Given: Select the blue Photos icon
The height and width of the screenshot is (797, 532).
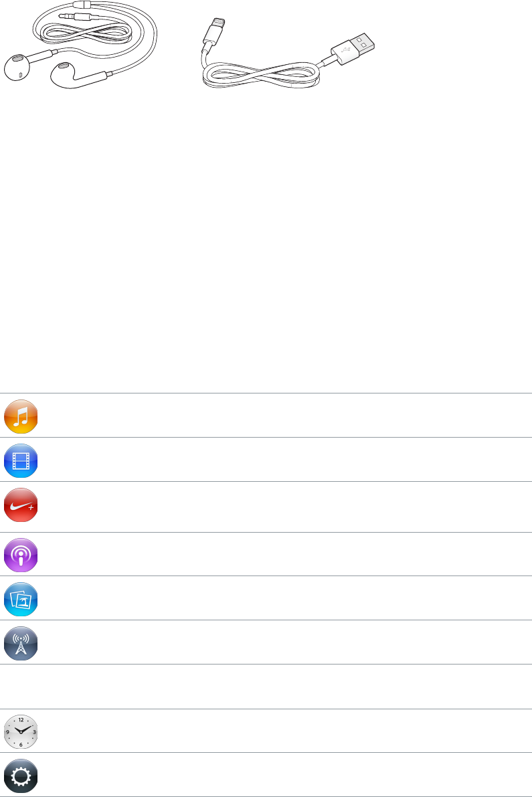Looking at the screenshot, I should point(21,598).
